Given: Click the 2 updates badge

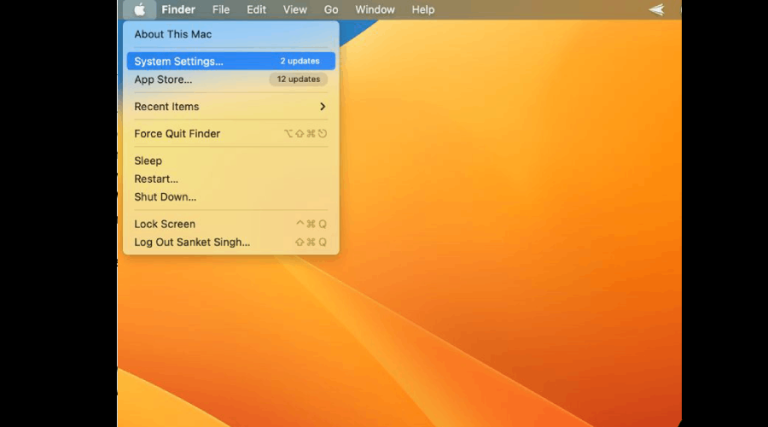Looking at the screenshot, I should [300, 61].
